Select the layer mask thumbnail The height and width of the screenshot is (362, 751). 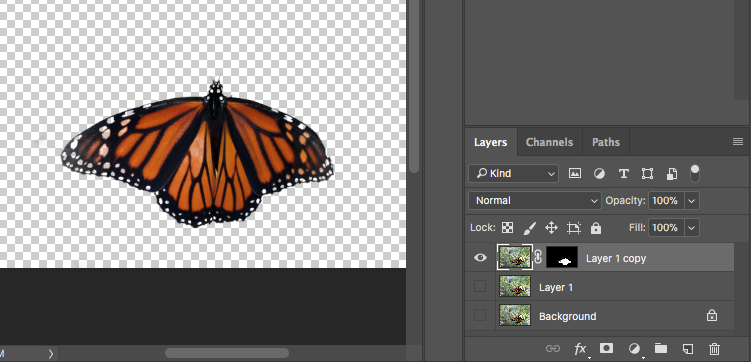(562, 258)
